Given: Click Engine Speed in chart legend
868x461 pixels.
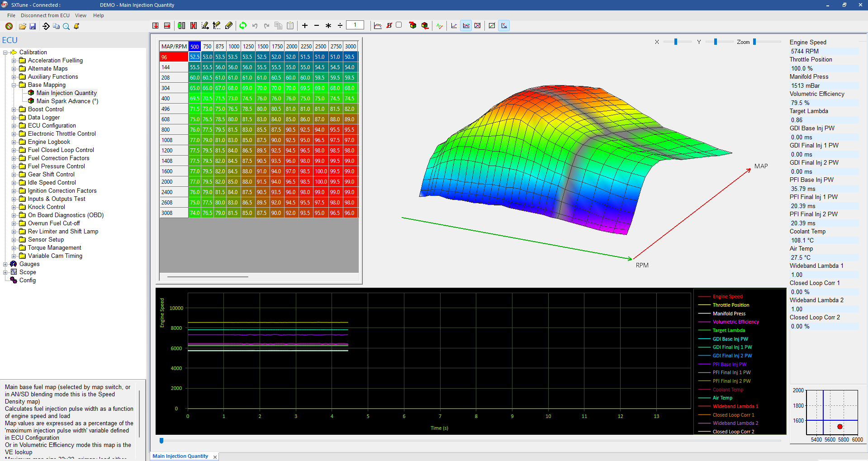Looking at the screenshot, I should tap(727, 297).
